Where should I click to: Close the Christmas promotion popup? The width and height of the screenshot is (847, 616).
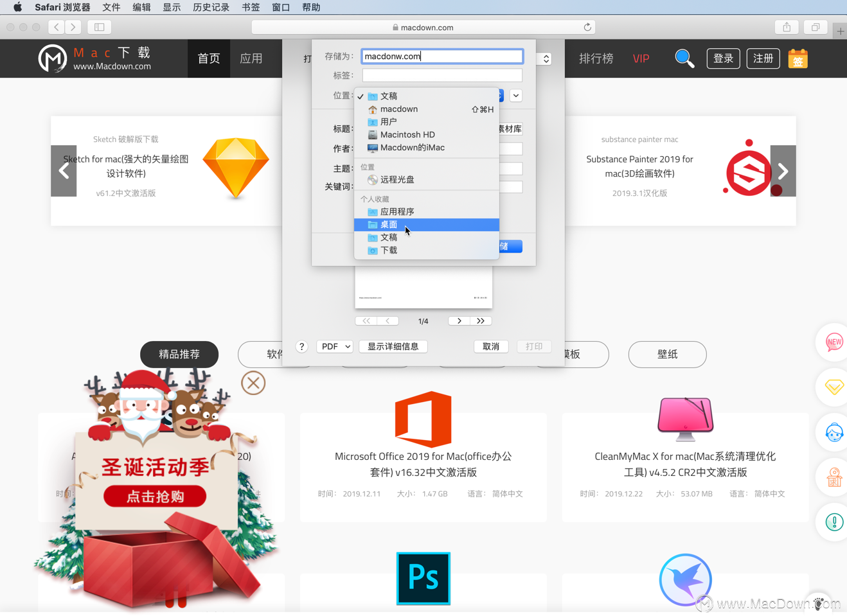coord(253,383)
